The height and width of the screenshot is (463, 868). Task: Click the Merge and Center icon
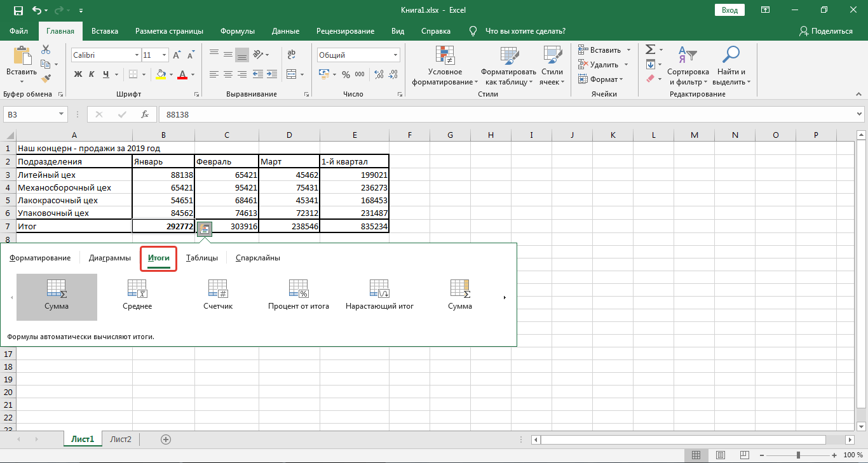click(x=291, y=74)
